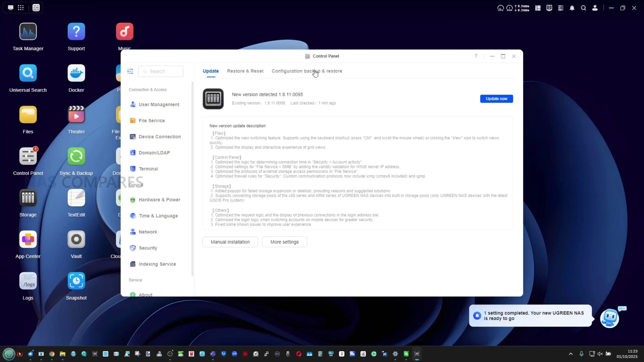644x362 pixels.
Task: Open Configuration backup & restore tab
Action: [307, 71]
